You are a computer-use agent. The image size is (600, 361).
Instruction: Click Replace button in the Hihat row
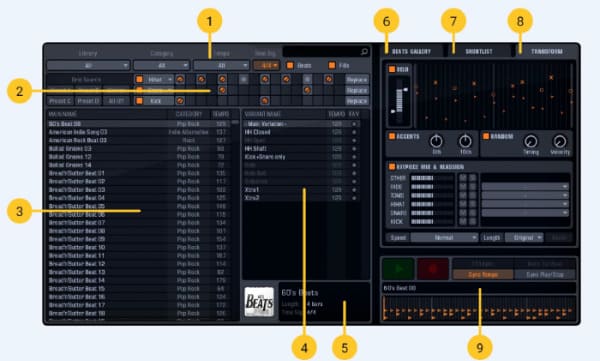tap(357, 79)
